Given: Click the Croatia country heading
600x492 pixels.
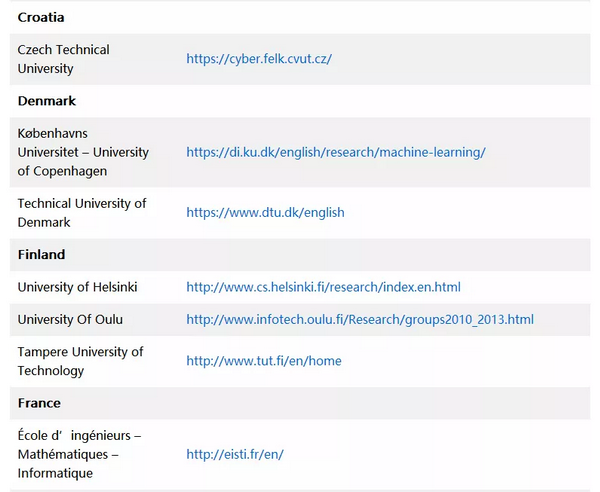Looking at the screenshot, I should 41,17.
